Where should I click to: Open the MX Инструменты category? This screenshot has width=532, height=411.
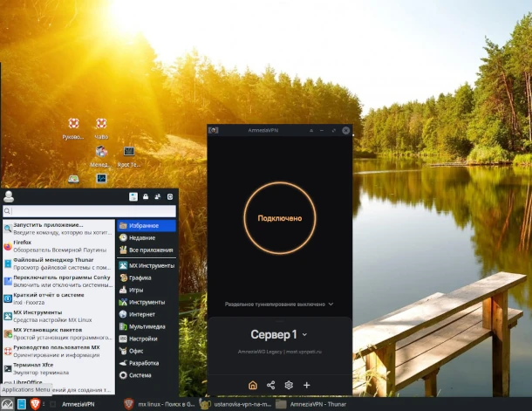coord(147,266)
